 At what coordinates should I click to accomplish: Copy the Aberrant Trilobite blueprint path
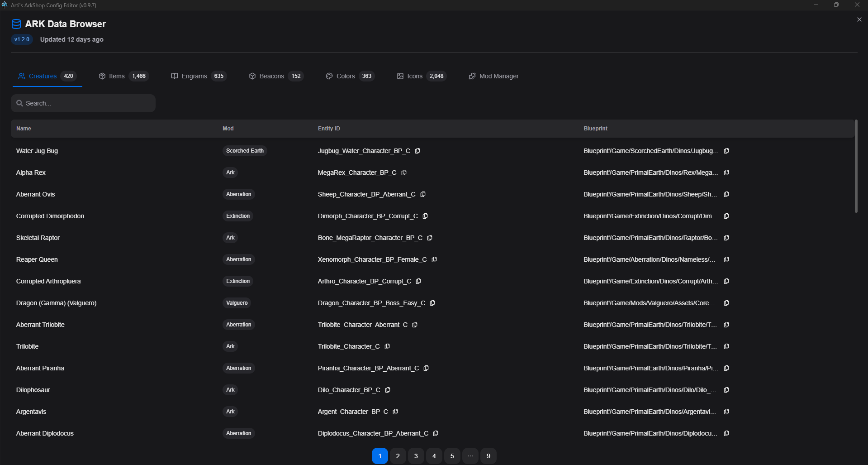click(x=726, y=325)
